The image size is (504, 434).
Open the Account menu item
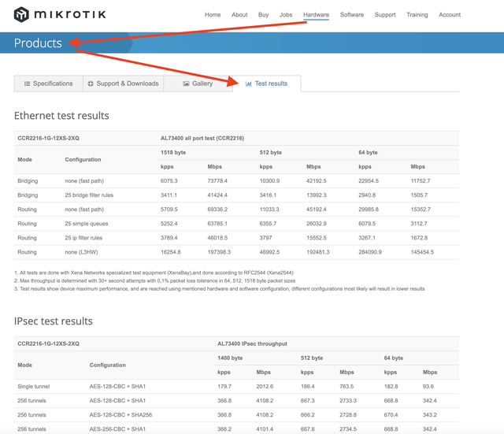(x=450, y=15)
